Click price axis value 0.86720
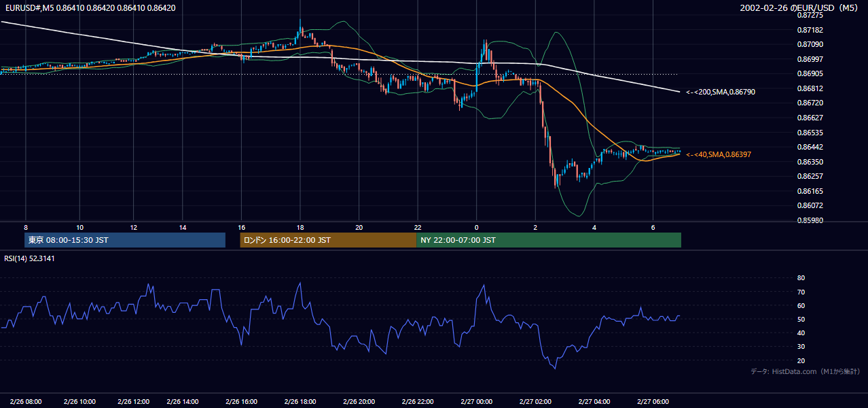This screenshot has height=408, width=868. pyautogui.click(x=811, y=103)
